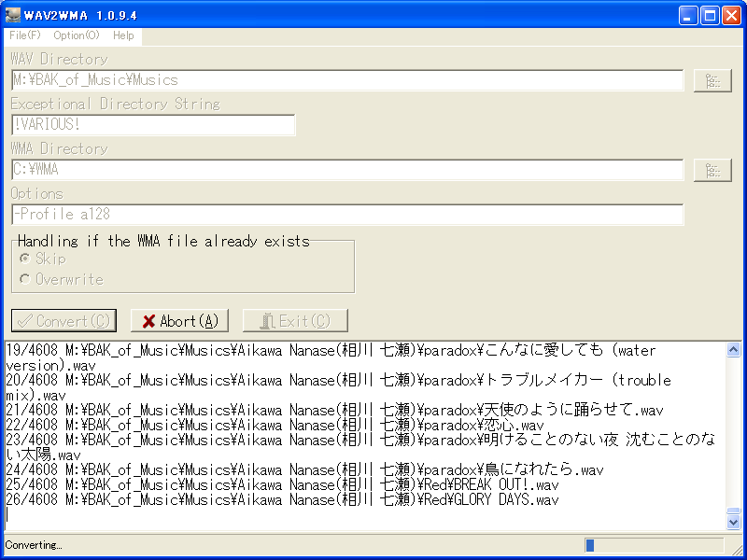Click the conversion progress bar at bottom

pos(654,545)
